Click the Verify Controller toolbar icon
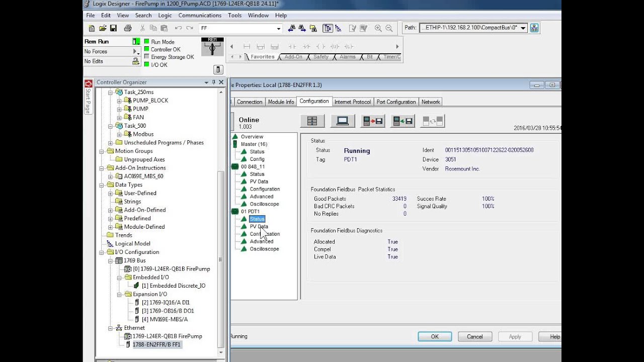 (363, 28)
